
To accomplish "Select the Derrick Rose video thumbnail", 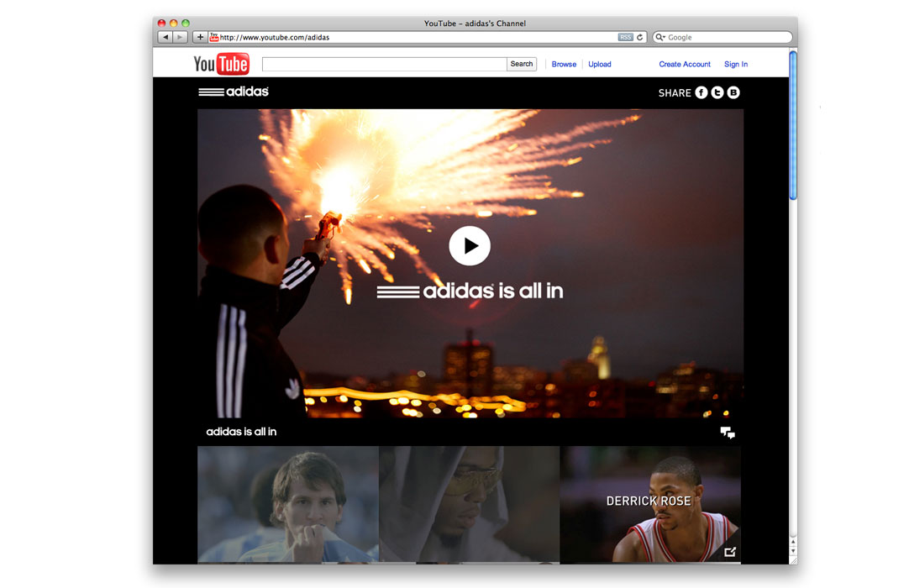I will pos(650,504).
